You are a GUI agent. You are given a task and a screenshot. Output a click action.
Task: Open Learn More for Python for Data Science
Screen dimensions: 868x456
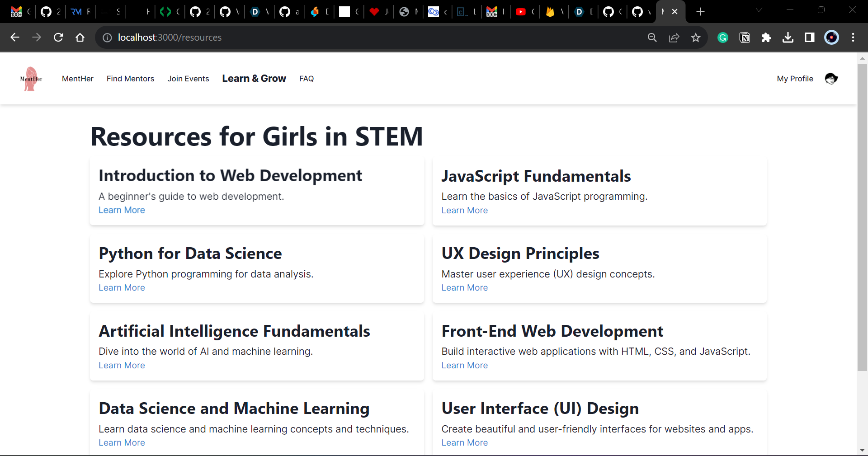[122, 288]
